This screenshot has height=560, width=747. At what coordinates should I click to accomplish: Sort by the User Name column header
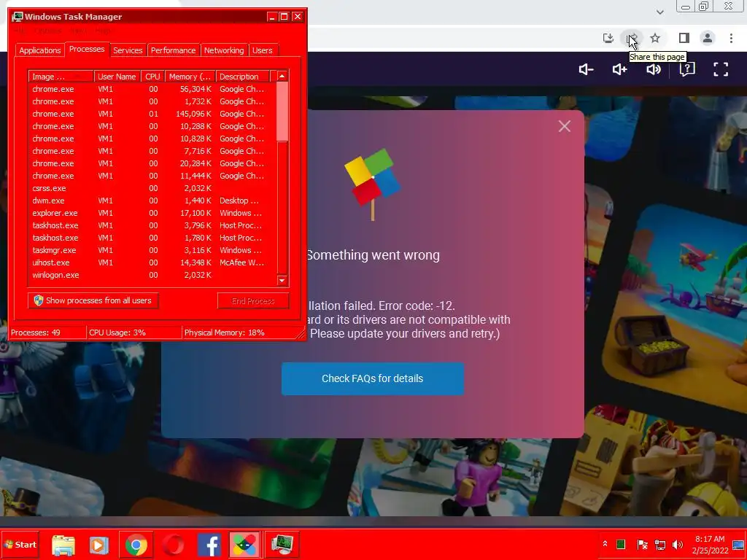(x=117, y=77)
